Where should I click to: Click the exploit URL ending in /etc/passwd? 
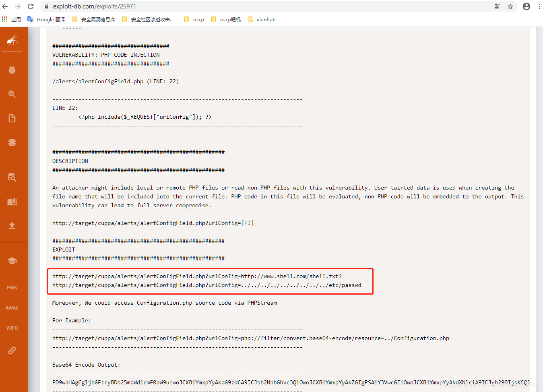[206, 285]
